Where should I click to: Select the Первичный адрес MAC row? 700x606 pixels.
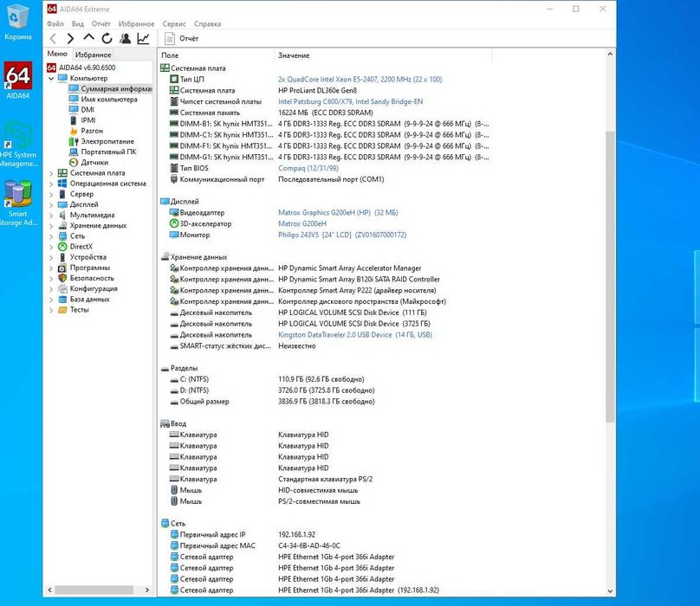coord(255,545)
